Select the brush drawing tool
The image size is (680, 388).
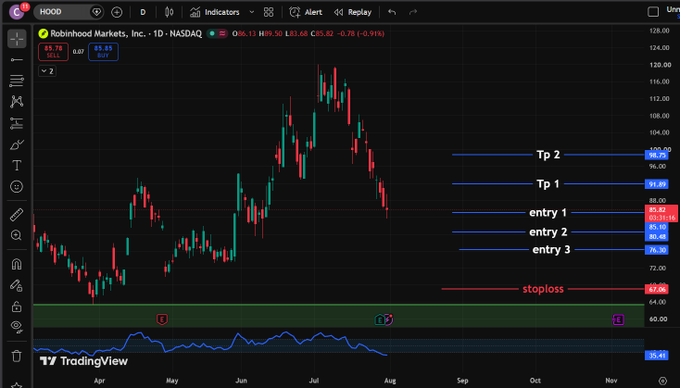tap(16, 144)
